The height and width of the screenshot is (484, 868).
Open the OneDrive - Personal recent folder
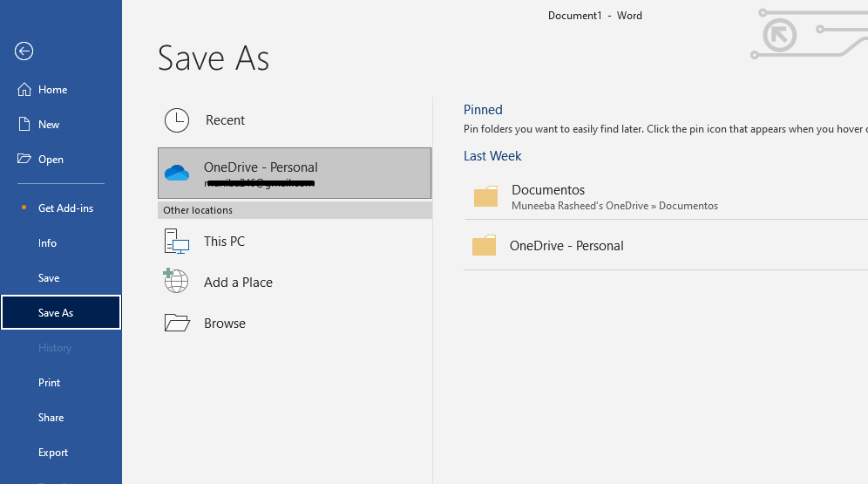(566, 246)
